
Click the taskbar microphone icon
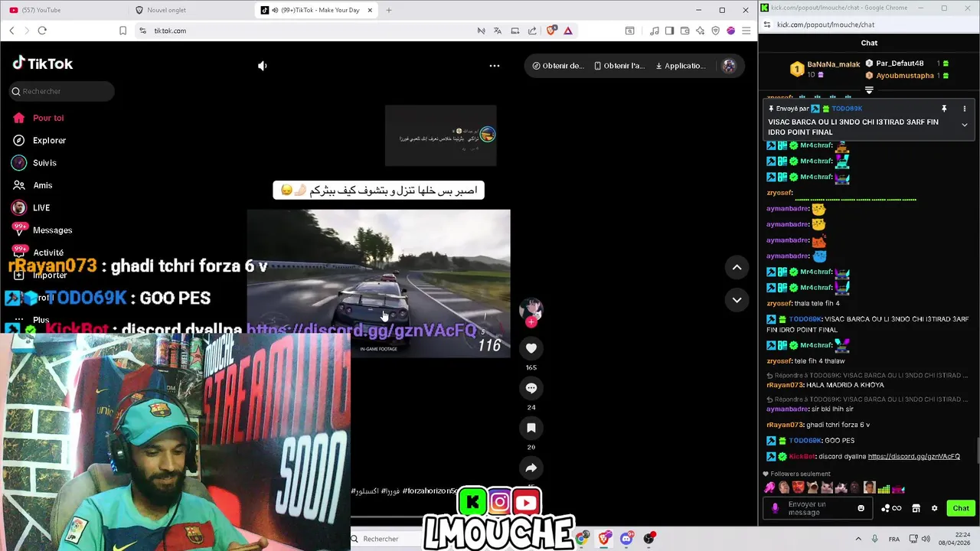[x=874, y=539]
